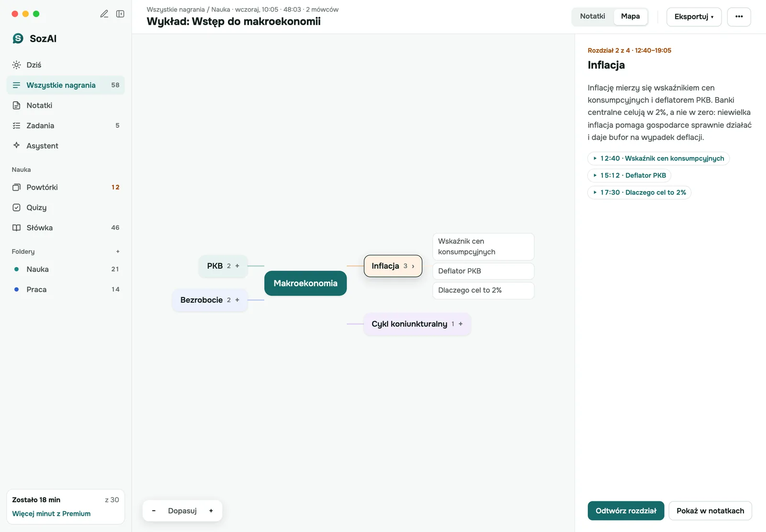Toggle the sidebar panel icon
Screen dimensions: 766x532
(x=120, y=14)
